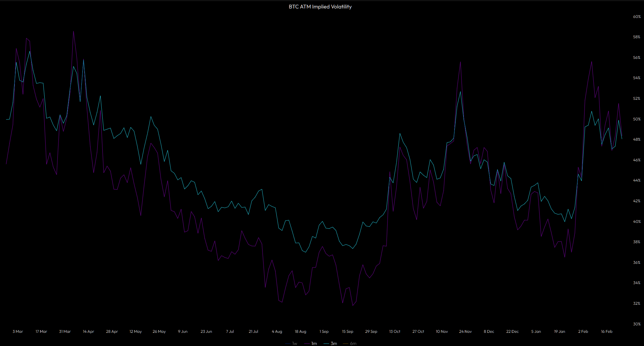
Task: Click the purple 1m peak in early April
Action: [x=74, y=32]
